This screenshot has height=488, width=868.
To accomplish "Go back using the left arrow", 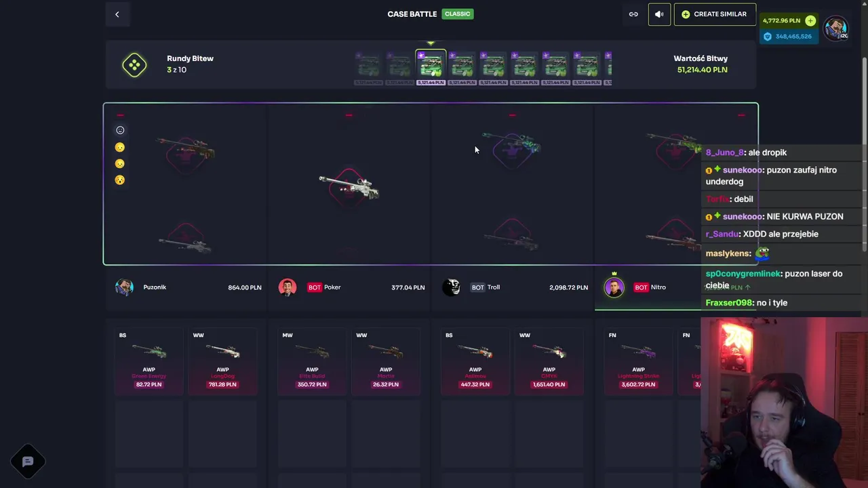I will pos(117,14).
